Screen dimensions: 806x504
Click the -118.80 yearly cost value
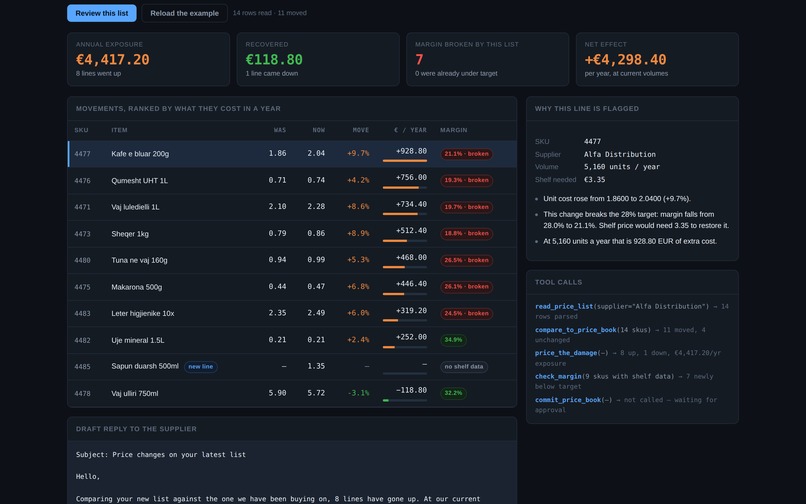pyautogui.click(x=411, y=390)
